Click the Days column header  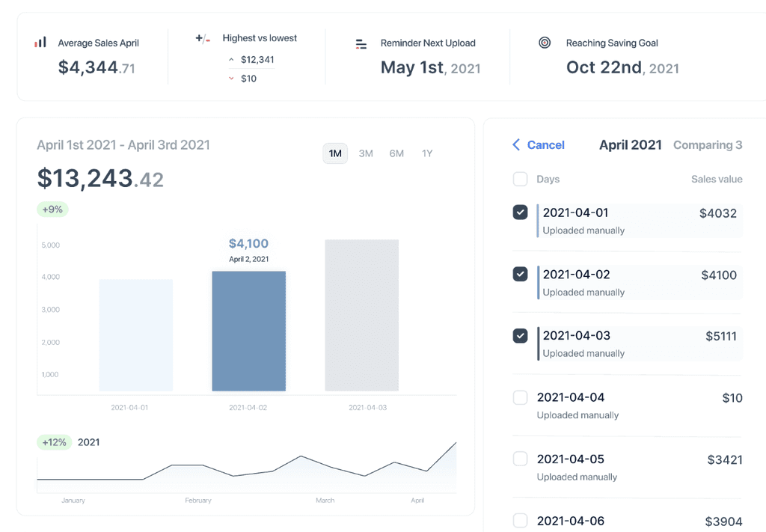(548, 180)
